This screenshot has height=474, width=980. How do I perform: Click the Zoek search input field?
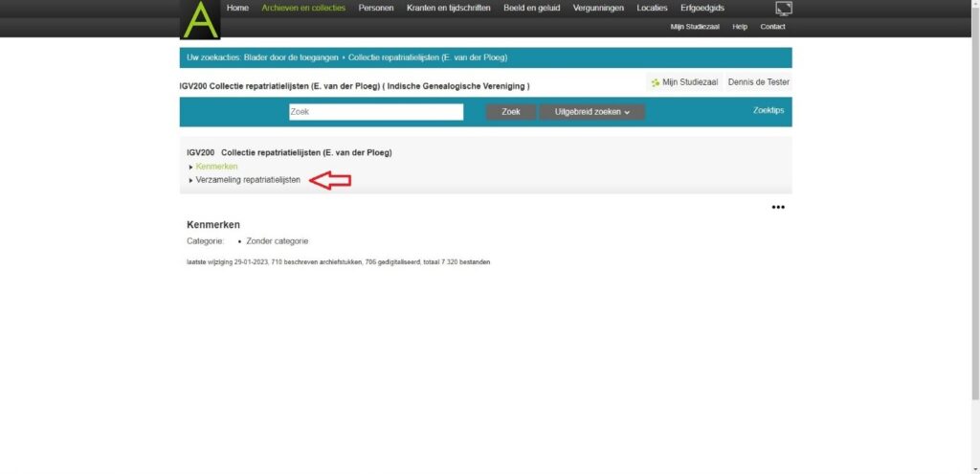[x=376, y=112]
